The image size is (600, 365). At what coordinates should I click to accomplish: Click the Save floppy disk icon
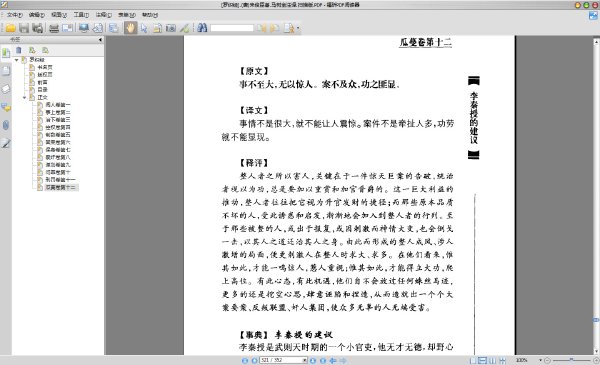pyautogui.click(x=24, y=28)
